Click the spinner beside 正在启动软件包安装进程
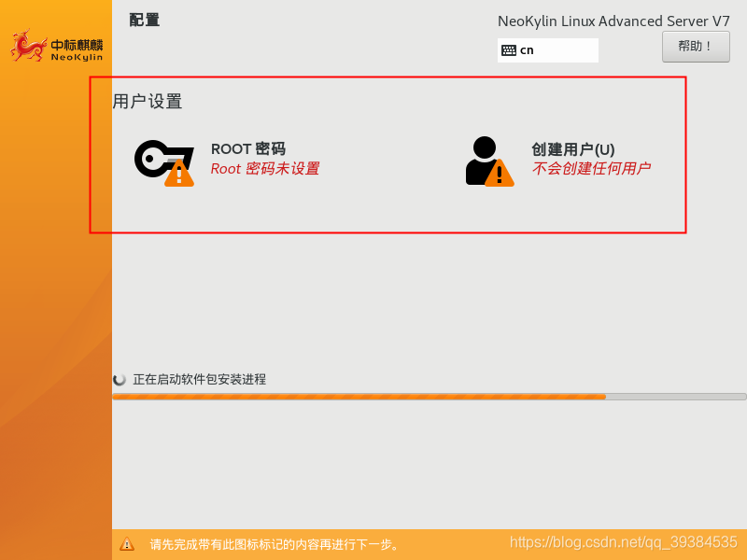 tap(120, 380)
